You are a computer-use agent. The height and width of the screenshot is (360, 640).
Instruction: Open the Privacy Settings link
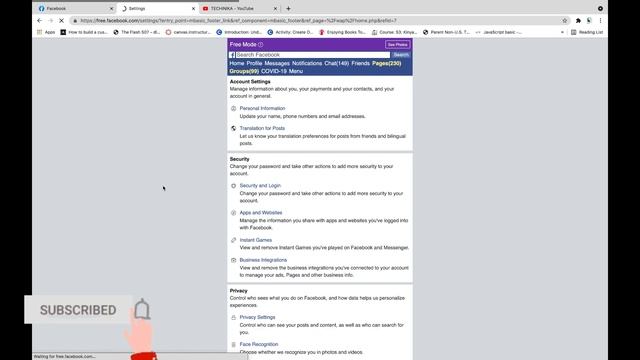pyautogui.click(x=257, y=317)
